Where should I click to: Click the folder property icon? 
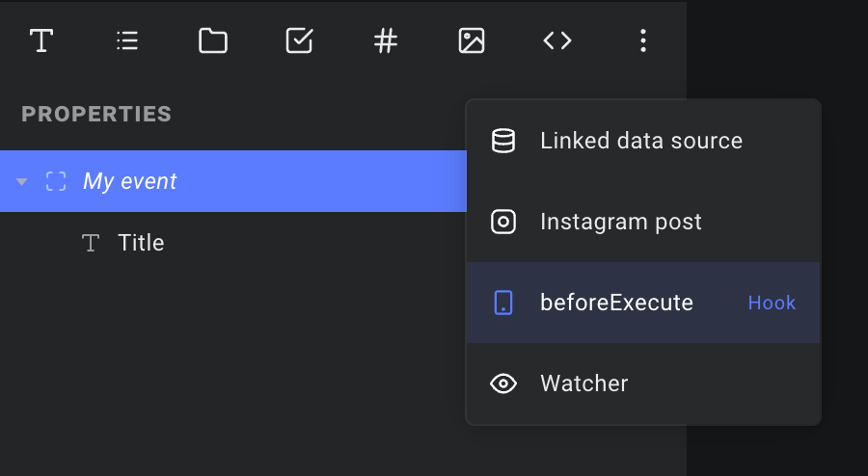(213, 40)
